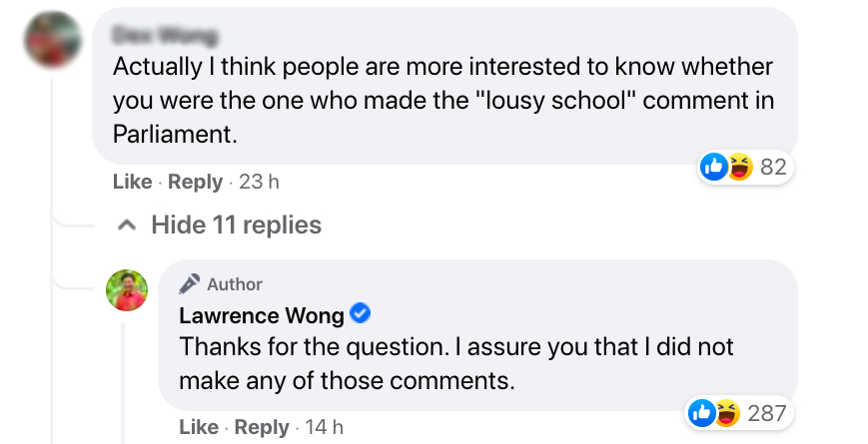Image resolution: width=868 pixels, height=444 pixels.
Task: Open the Lawrence Wong name link
Action: 262,316
